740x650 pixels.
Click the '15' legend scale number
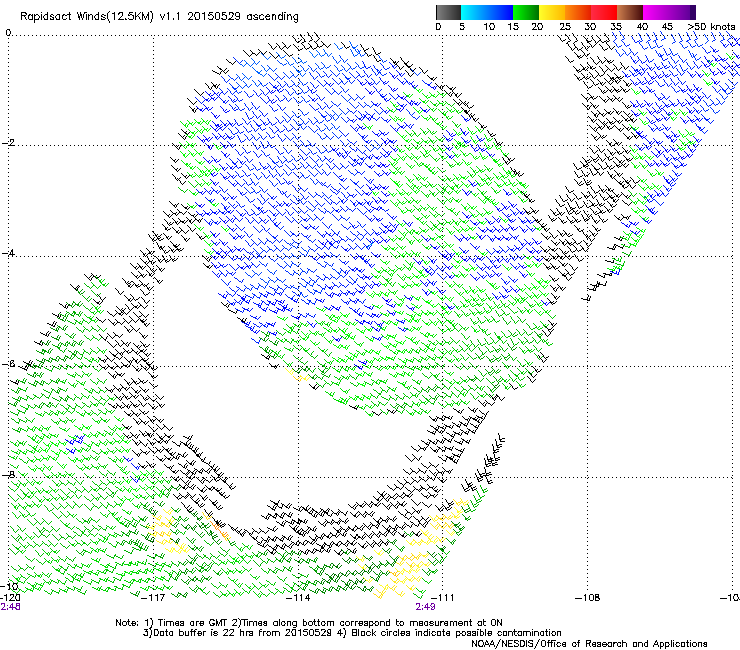pyautogui.click(x=513, y=27)
